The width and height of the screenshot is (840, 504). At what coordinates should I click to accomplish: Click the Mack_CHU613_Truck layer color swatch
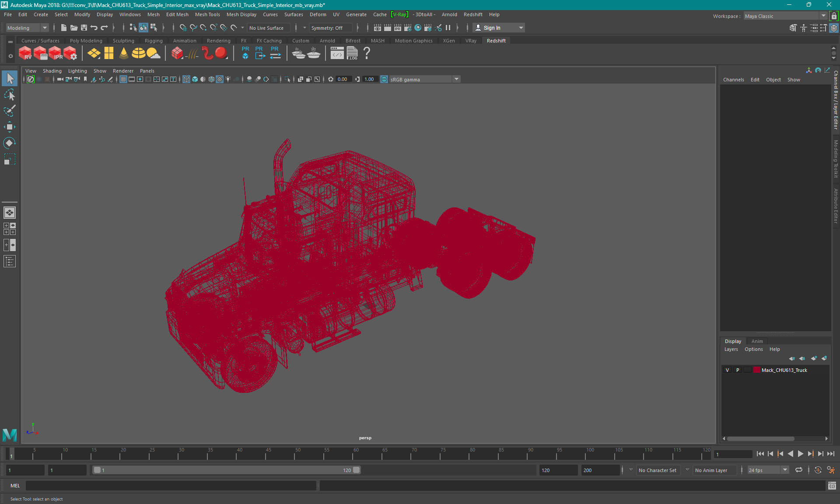756,370
